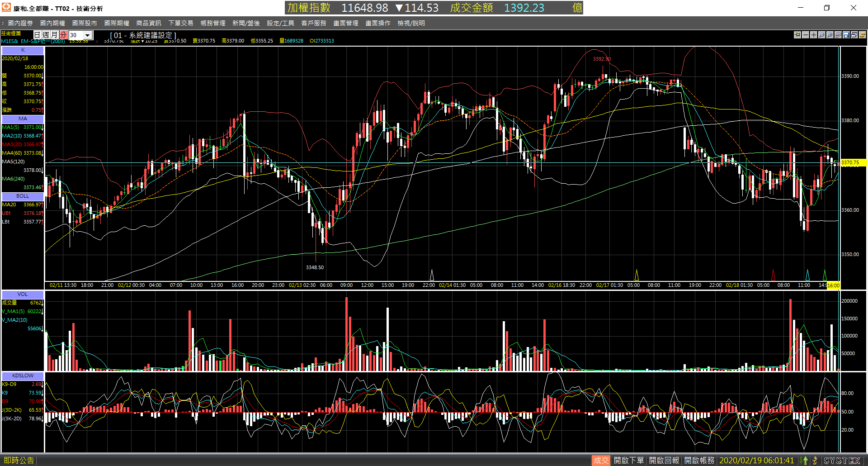Click the K indicator panel header
868x466 pixels.
coord(23,50)
